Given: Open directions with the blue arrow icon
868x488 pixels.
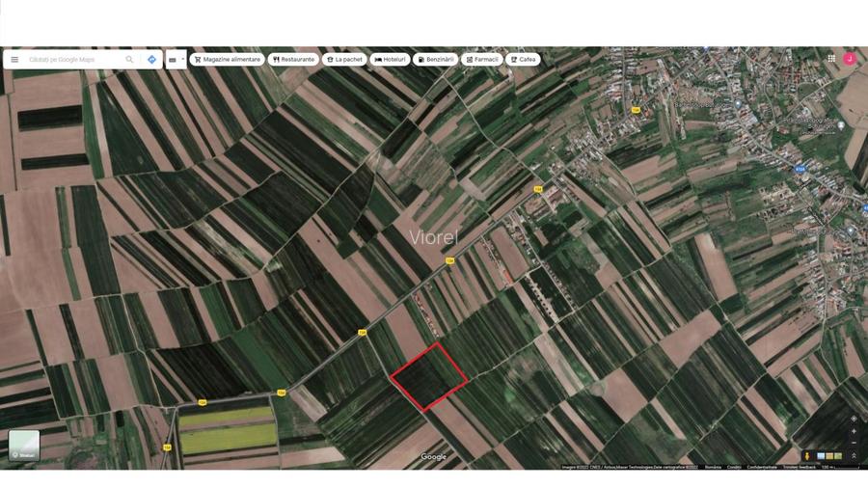Looking at the screenshot, I should tap(151, 59).
